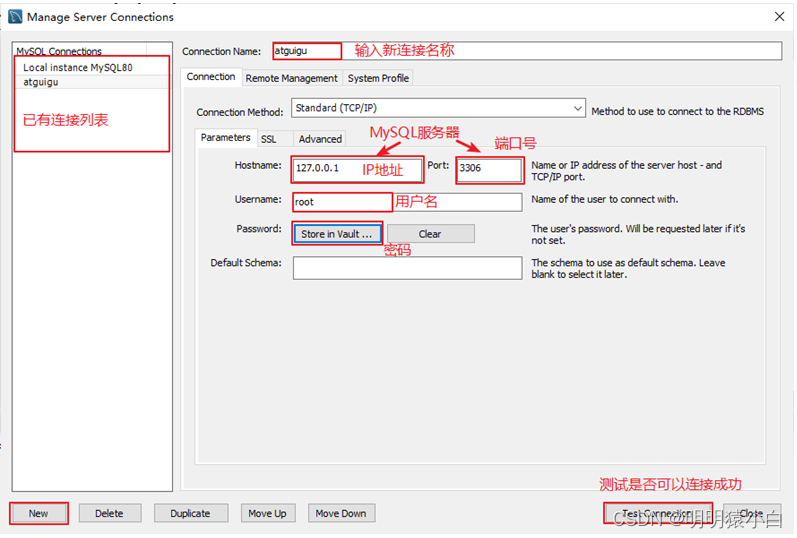This screenshot has height=538, width=797.
Task: Switch to the SSL sub-tab
Action: (268, 139)
